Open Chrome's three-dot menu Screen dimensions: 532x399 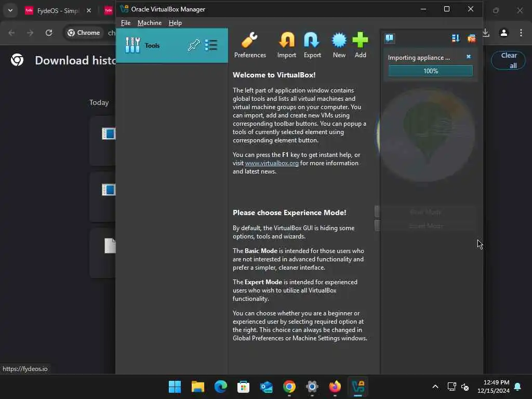pyautogui.click(x=521, y=33)
